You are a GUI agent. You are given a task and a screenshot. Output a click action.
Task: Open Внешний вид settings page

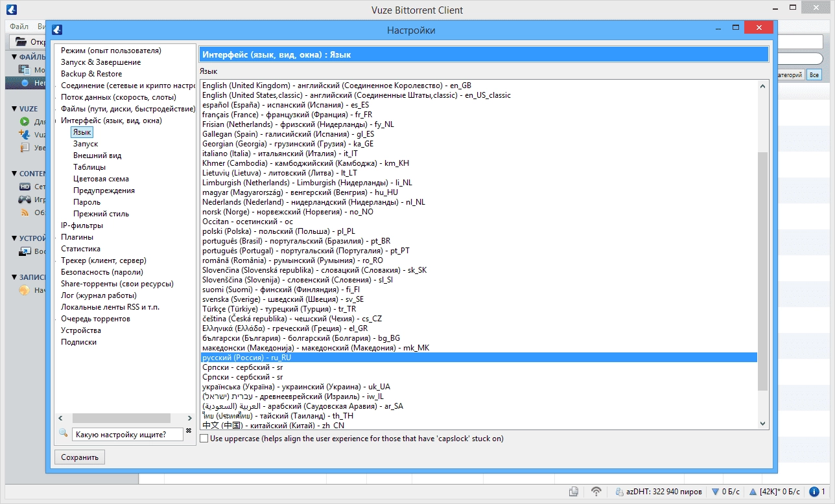(x=97, y=155)
